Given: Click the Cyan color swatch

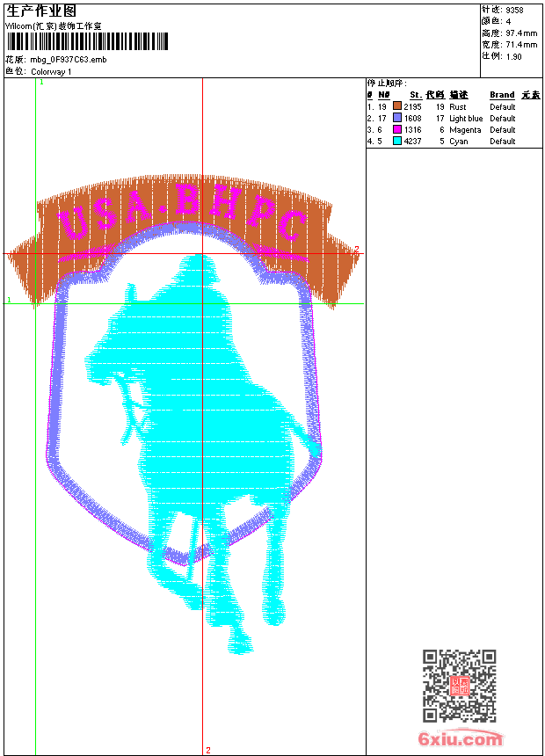Looking at the screenshot, I should pyautogui.click(x=397, y=141).
